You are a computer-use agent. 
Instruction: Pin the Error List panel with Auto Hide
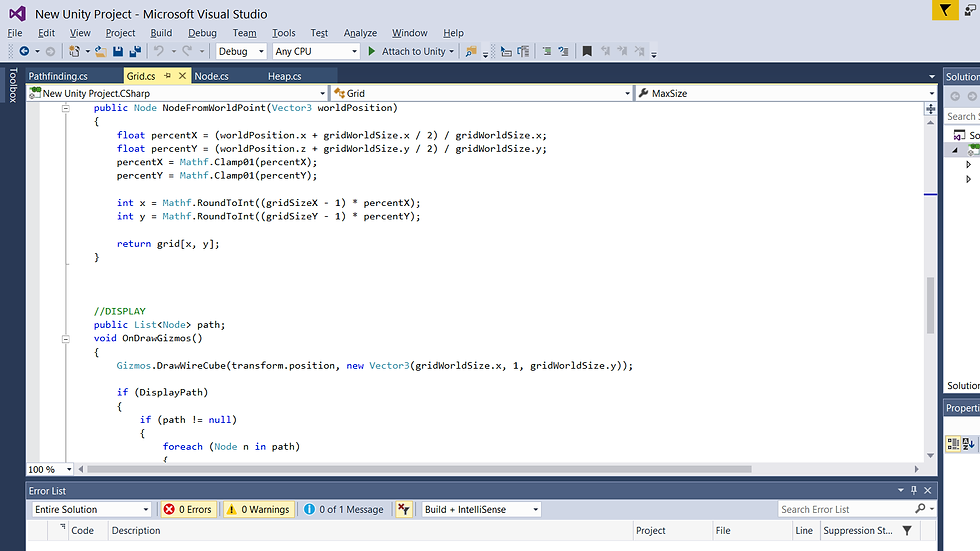914,490
